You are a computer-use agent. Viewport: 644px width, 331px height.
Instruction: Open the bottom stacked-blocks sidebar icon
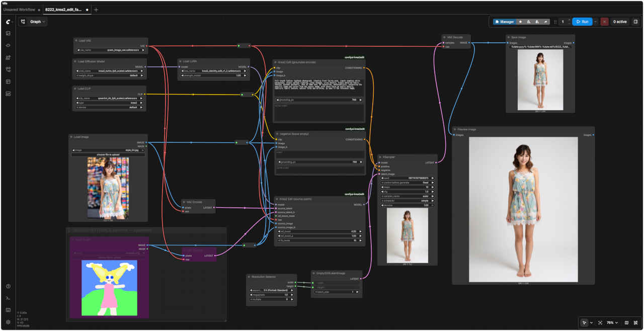click(8, 94)
